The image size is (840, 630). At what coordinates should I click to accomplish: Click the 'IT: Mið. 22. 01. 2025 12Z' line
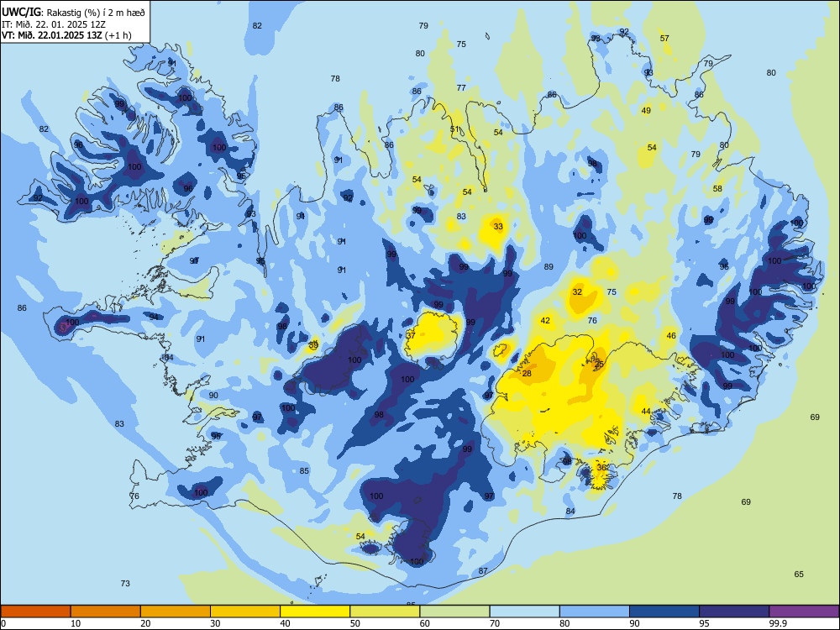point(54,24)
